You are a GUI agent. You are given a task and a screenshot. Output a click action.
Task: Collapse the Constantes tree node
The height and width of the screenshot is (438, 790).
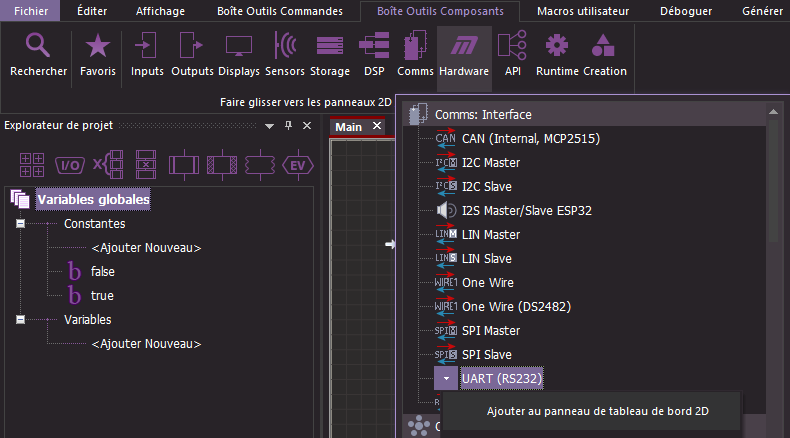[19, 224]
